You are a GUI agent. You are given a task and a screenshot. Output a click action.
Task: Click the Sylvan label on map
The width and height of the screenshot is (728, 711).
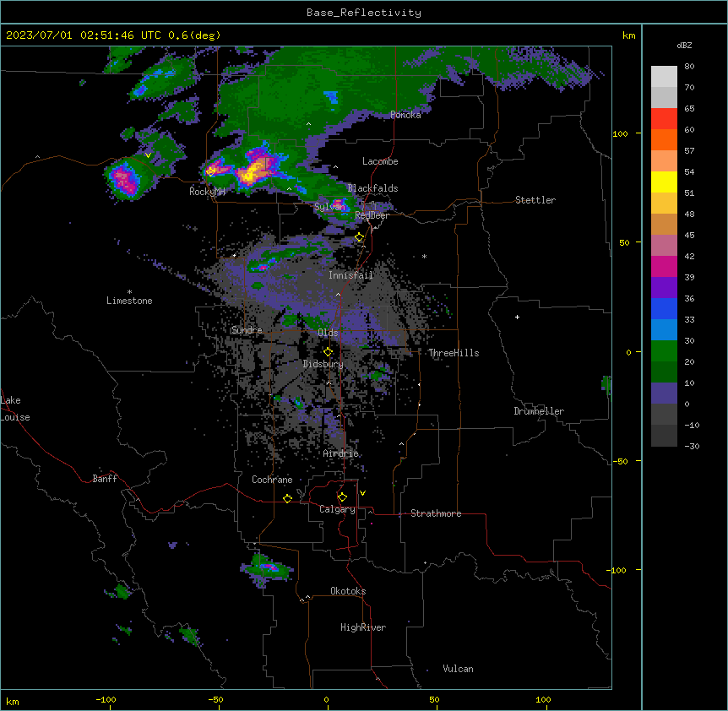click(x=329, y=207)
